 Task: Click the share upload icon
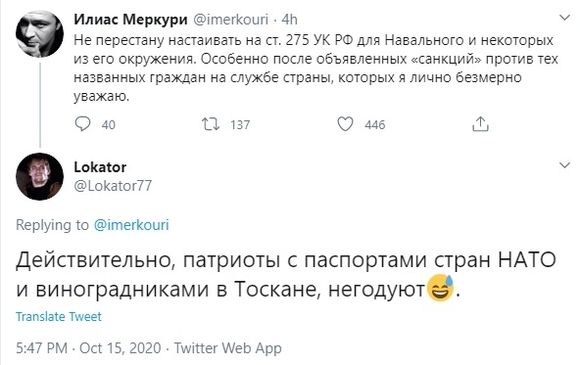[480, 124]
